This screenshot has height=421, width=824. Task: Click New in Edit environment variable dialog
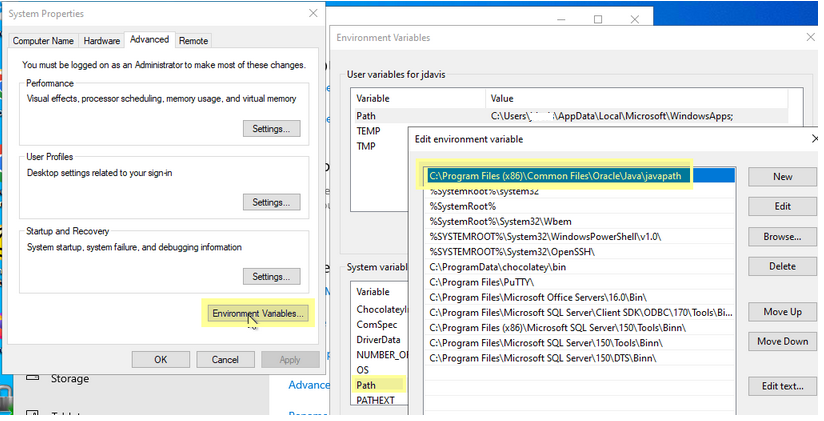point(782,177)
